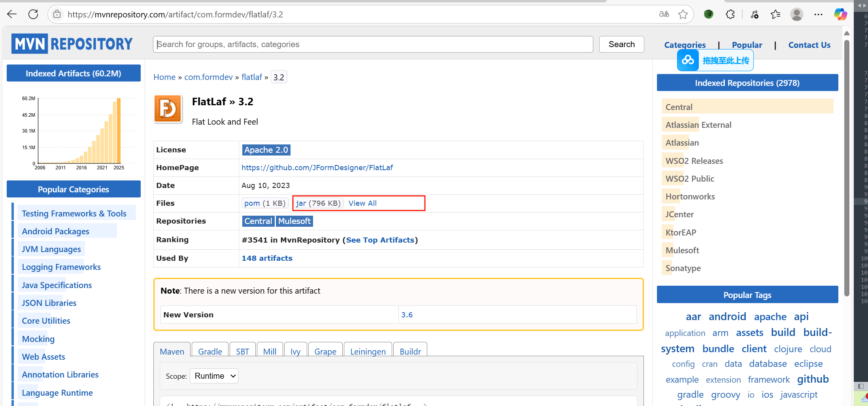This screenshot has height=406, width=868.
Task: Focus the artifact search field
Action: coord(373,44)
